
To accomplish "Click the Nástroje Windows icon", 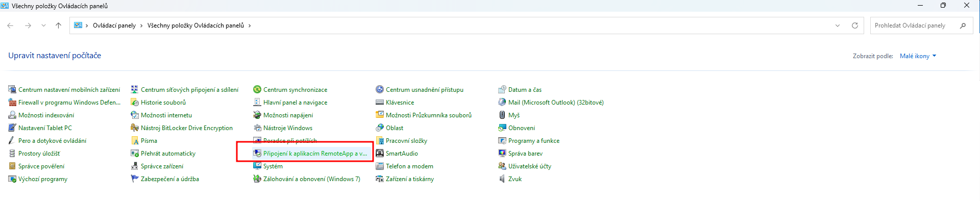I will point(257,128).
